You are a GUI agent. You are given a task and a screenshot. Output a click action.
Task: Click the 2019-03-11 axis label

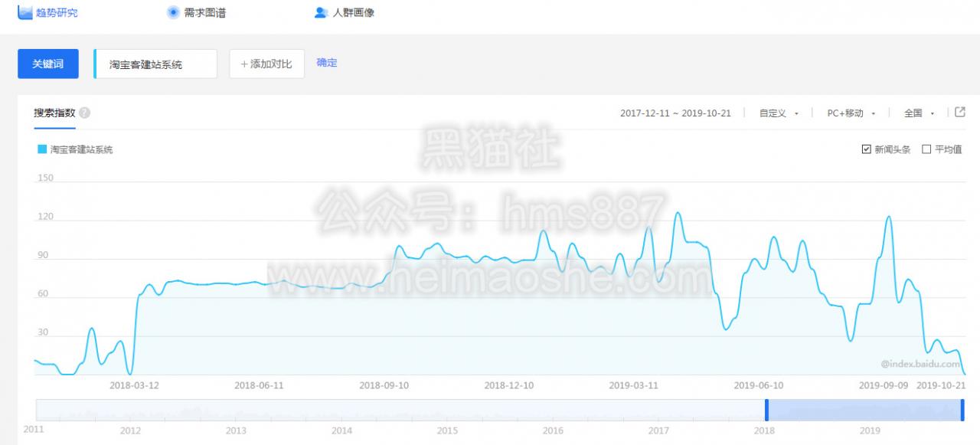tap(634, 385)
